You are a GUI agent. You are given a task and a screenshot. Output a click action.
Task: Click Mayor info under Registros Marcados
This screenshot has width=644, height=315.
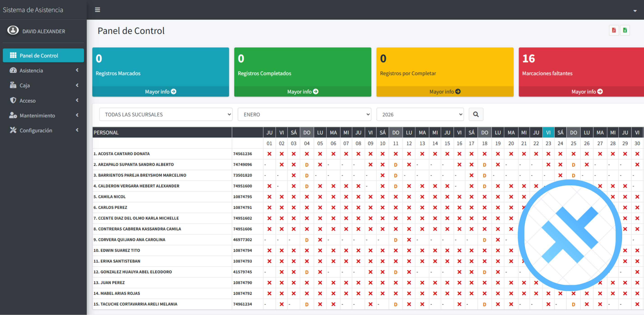coord(161,92)
